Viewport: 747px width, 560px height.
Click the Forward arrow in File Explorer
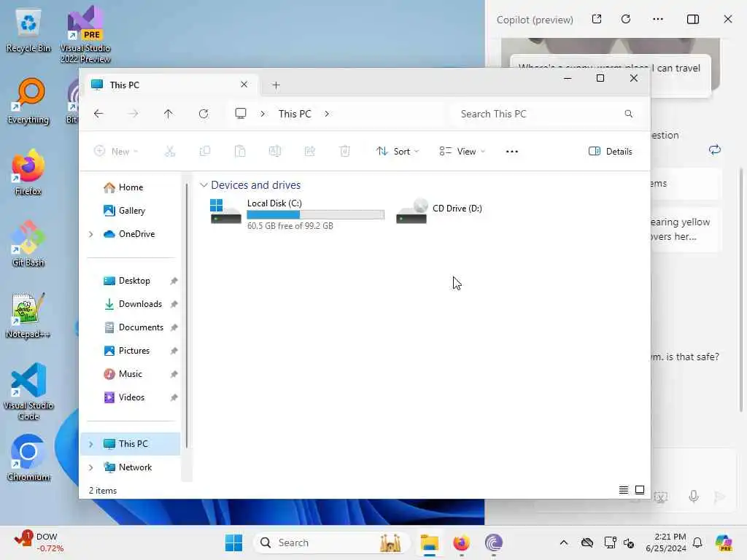coord(133,114)
